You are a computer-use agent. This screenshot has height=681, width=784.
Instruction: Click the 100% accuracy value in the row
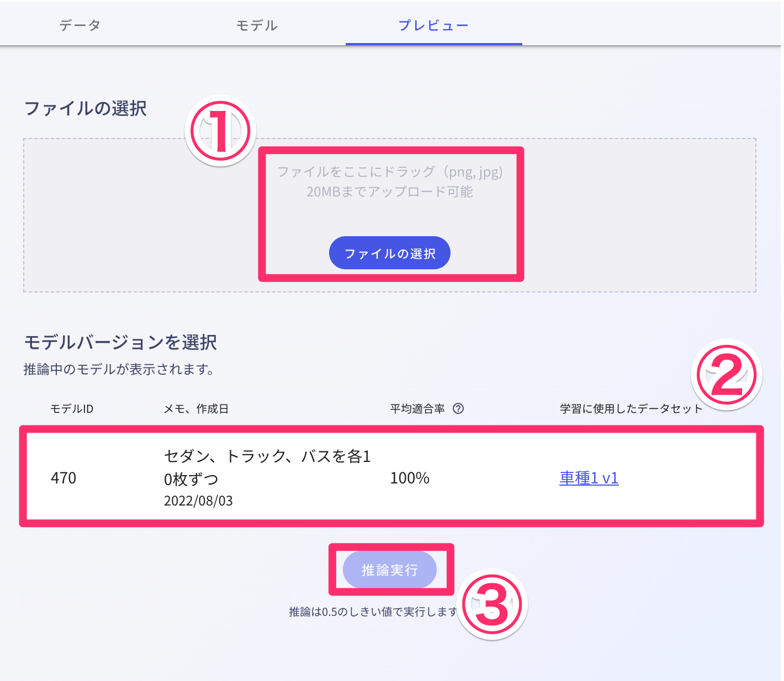point(410,478)
